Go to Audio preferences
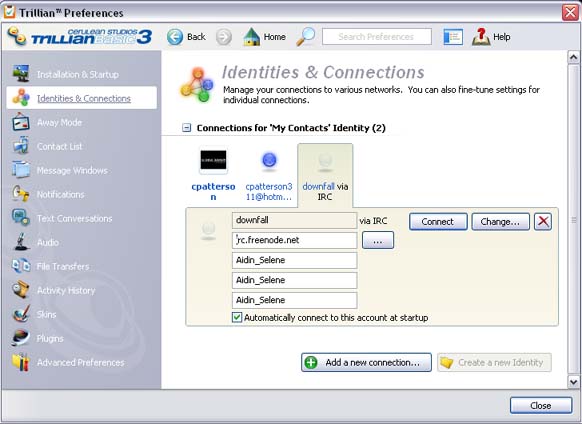582x424 pixels. pyautogui.click(x=48, y=242)
